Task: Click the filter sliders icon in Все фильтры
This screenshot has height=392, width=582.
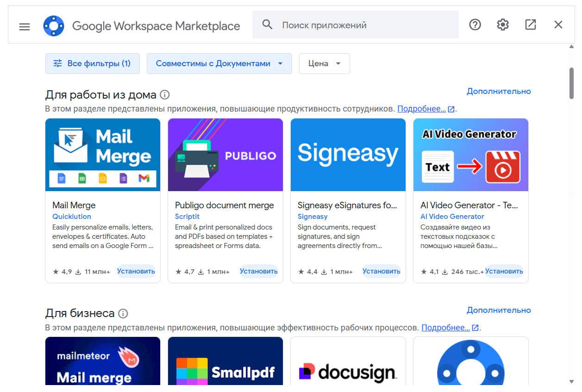Action: [x=58, y=63]
